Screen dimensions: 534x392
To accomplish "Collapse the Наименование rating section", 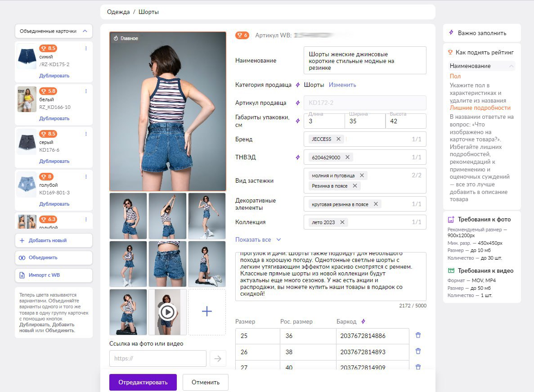I will pos(511,66).
